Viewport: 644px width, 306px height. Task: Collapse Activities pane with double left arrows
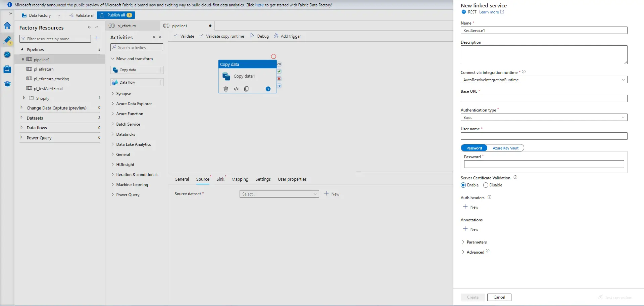pos(160,37)
